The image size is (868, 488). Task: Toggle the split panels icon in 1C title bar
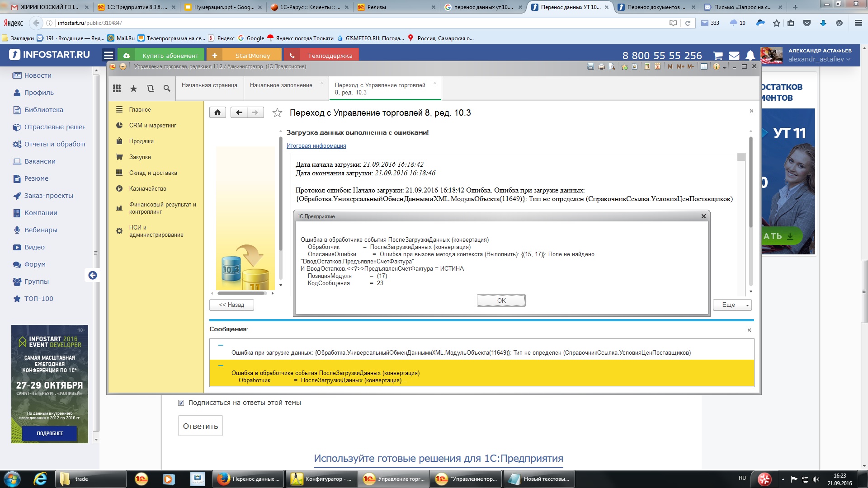[x=704, y=66]
